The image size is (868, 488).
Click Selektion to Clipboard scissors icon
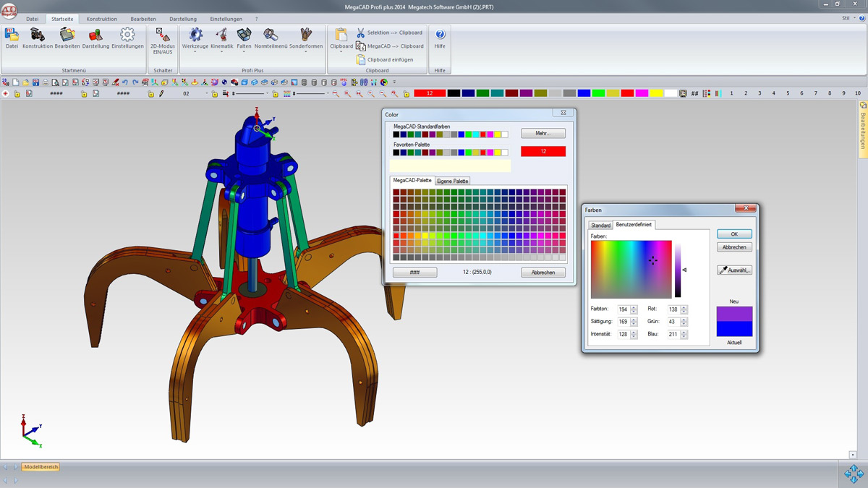tap(361, 33)
